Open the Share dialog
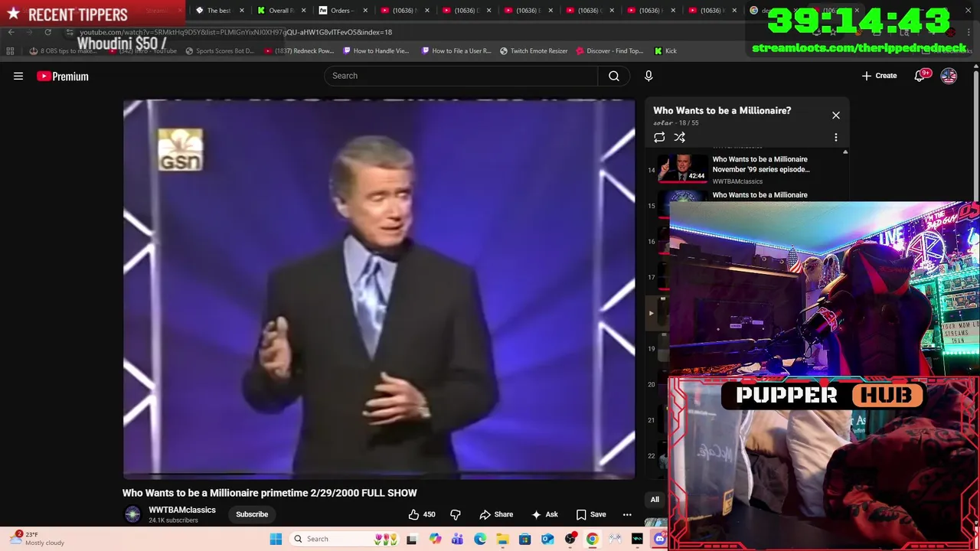Screen dimensions: 980x551 pos(496,514)
